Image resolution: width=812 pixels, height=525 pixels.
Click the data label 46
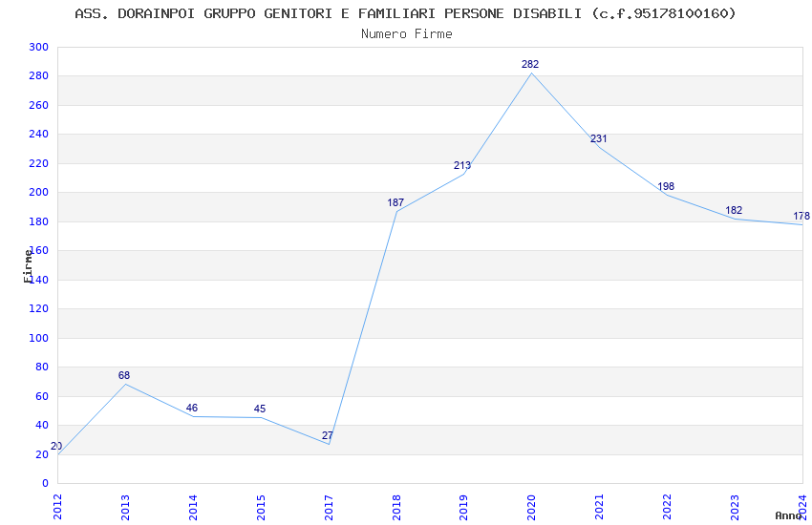(x=192, y=409)
